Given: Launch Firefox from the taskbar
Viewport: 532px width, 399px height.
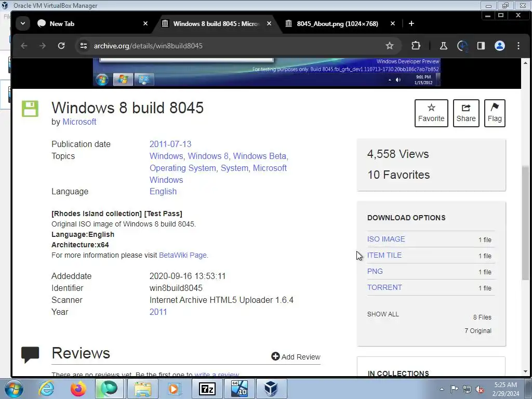Looking at the screenshot, I should pyautogui.click(x=78, y=389).
